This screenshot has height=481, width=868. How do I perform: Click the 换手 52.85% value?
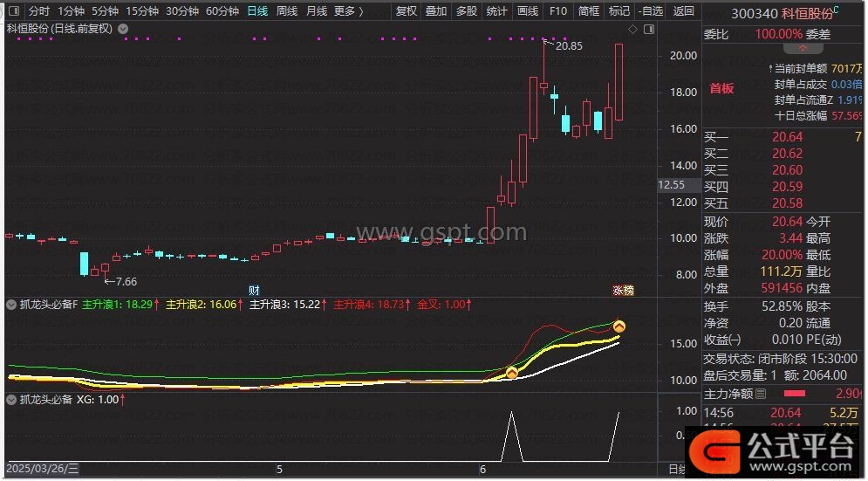[x=782, y=306]
